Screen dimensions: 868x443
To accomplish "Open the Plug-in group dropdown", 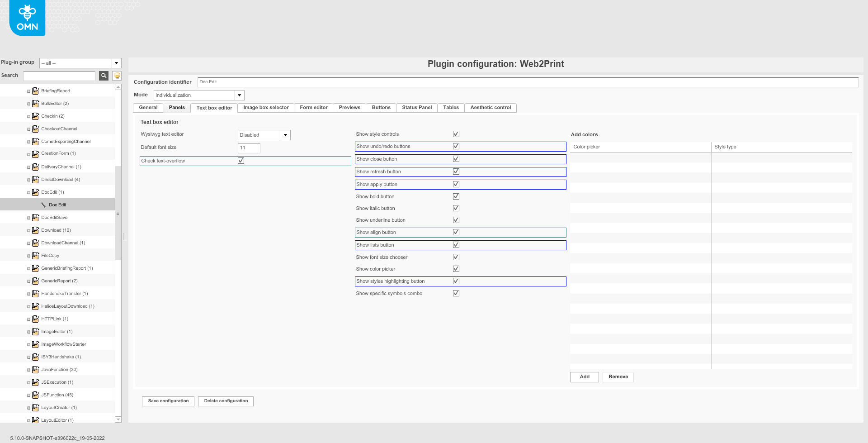I will pyautogui.click(x=116, y=63).
